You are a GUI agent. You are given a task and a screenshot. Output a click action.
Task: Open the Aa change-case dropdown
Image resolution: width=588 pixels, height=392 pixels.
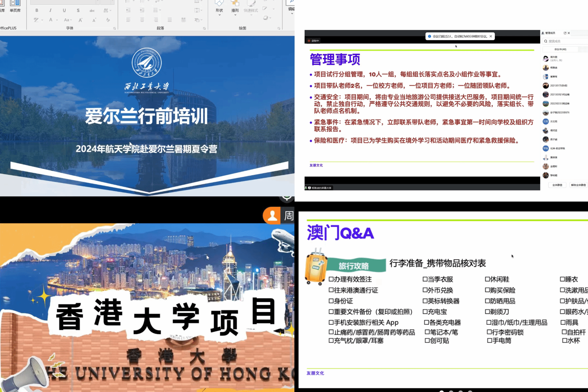(x=68, y=20)
